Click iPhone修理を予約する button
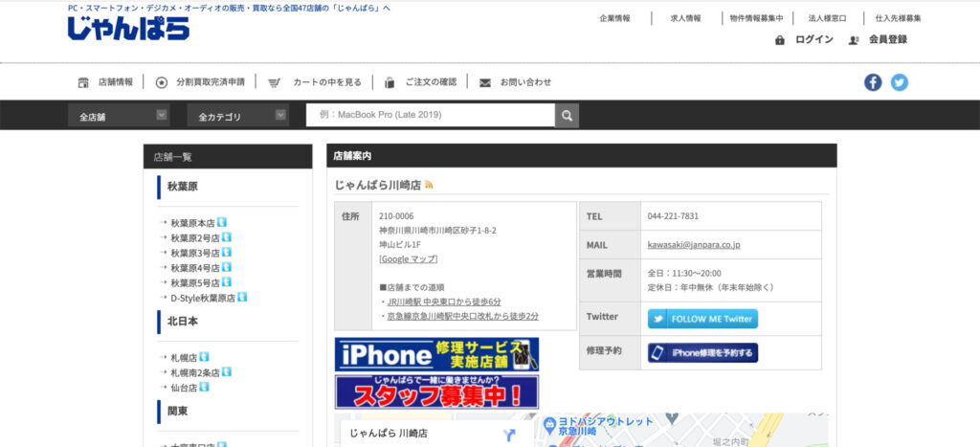This screenshot has height=447, width=980. 702,352
